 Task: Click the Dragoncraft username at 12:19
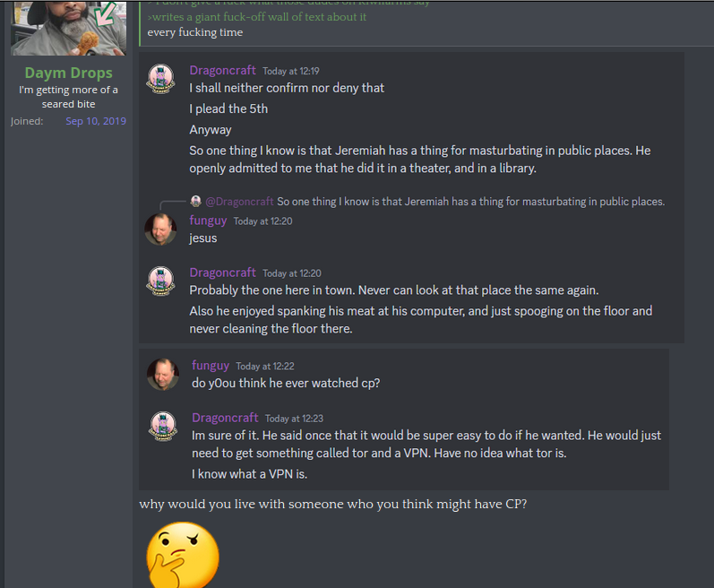pyautogui.click(x=222, y=71)
